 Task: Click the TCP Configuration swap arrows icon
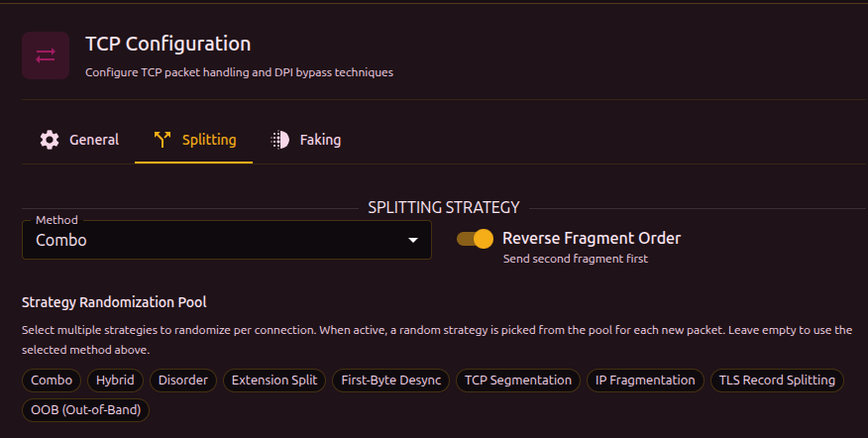tap(46, 55)
